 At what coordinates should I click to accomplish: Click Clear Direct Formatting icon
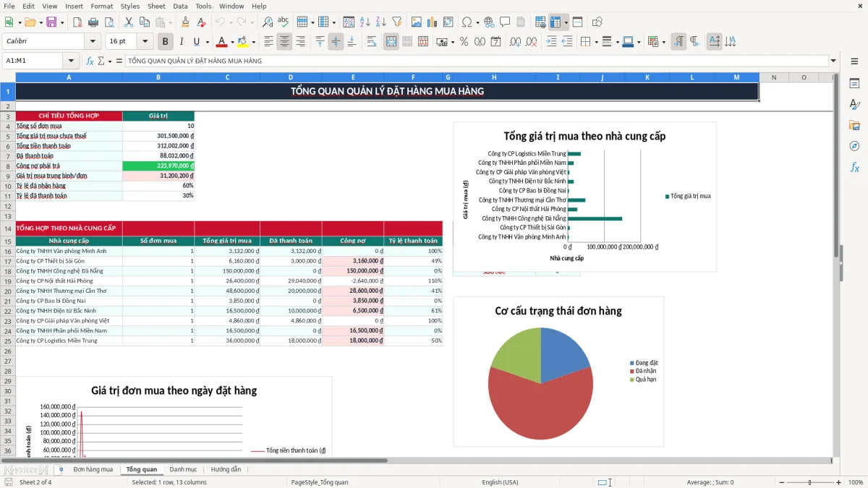tap(201, 22)
